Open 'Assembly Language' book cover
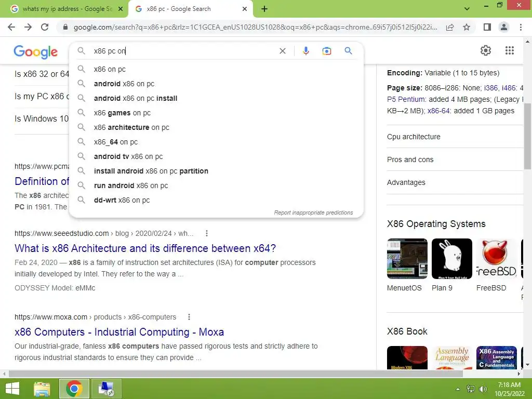This screenshot has height=399, width=532. 452,357
